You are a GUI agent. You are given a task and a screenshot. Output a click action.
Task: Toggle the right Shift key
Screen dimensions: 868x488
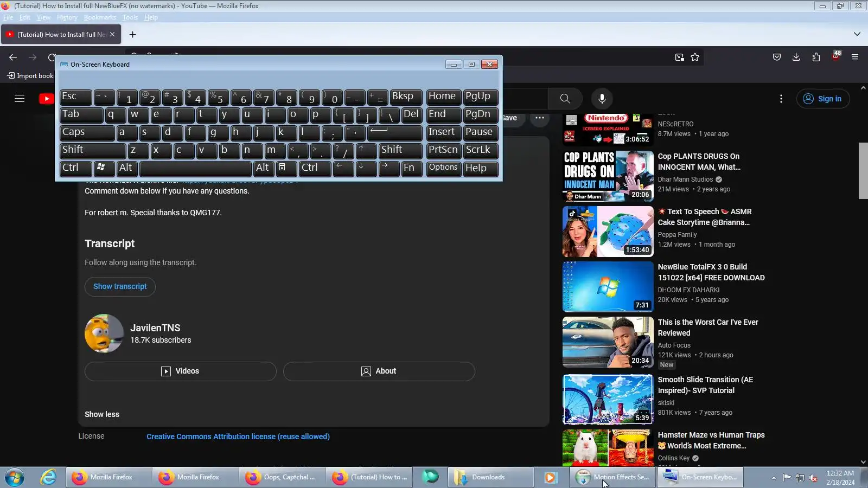pyautogui.click(x=400, y=150)
